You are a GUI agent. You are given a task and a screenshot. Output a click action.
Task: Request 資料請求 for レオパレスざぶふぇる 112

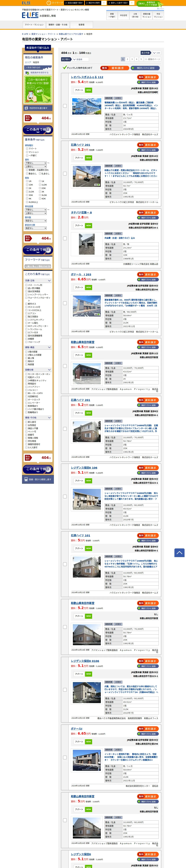(x=148, y=77)
